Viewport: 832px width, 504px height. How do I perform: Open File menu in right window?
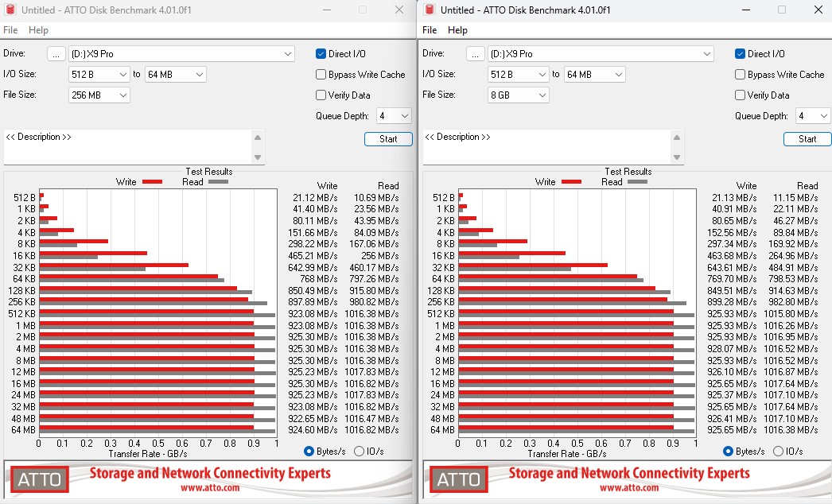tap(430, 29)
